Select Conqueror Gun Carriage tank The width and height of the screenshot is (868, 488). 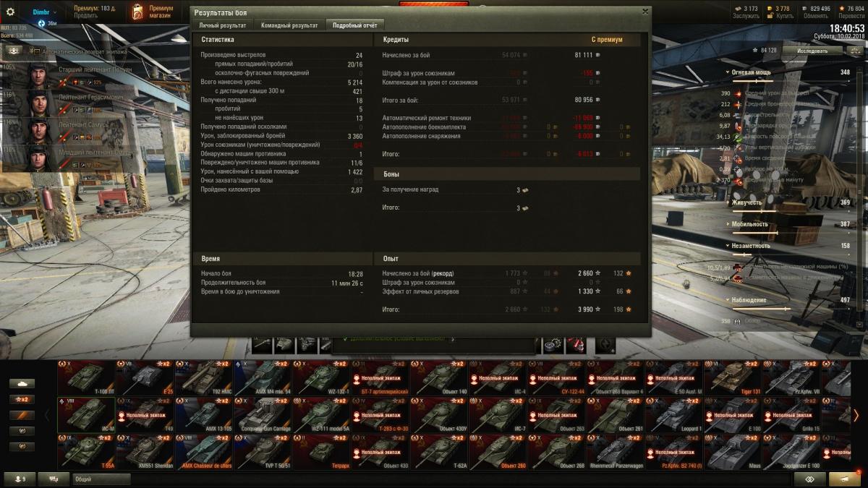262,414
